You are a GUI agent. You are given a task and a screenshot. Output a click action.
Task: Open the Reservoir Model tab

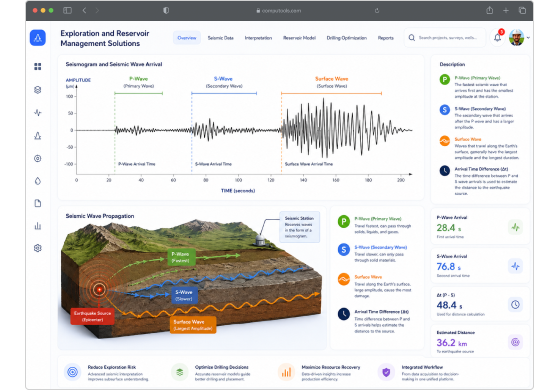(299, 38)
